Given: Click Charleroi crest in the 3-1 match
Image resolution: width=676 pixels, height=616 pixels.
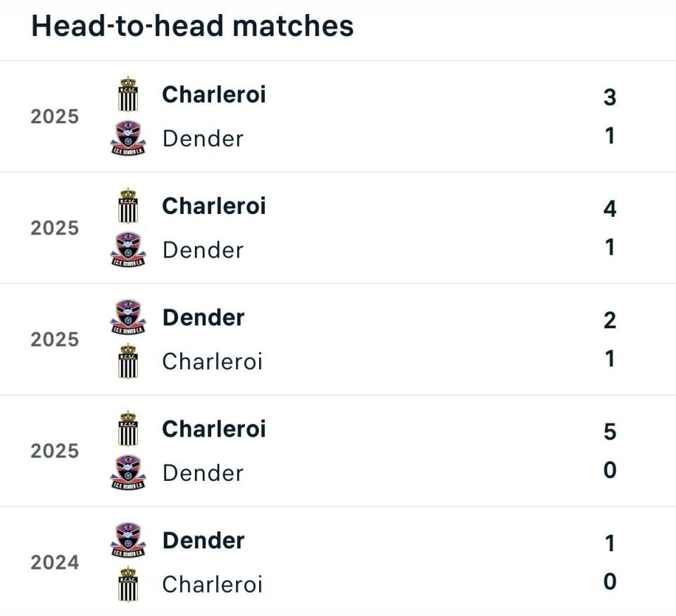Looking at the screenshot, I should tap(128, 94).
